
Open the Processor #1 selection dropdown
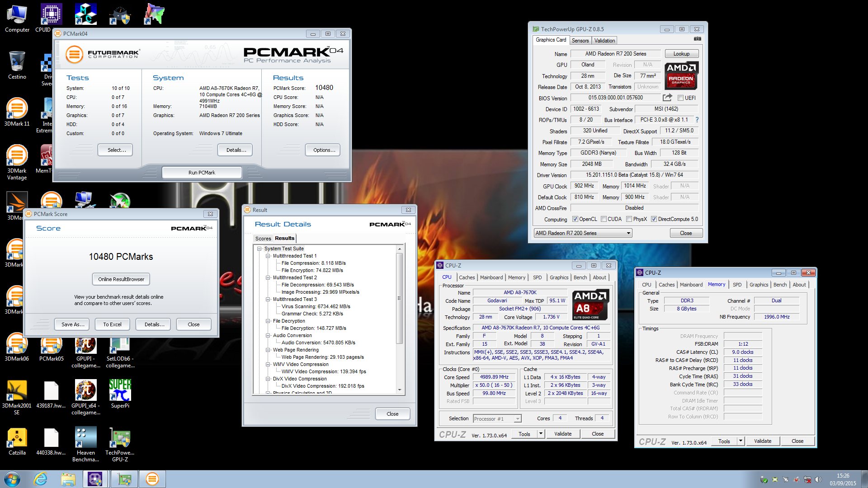click(497, 419)
